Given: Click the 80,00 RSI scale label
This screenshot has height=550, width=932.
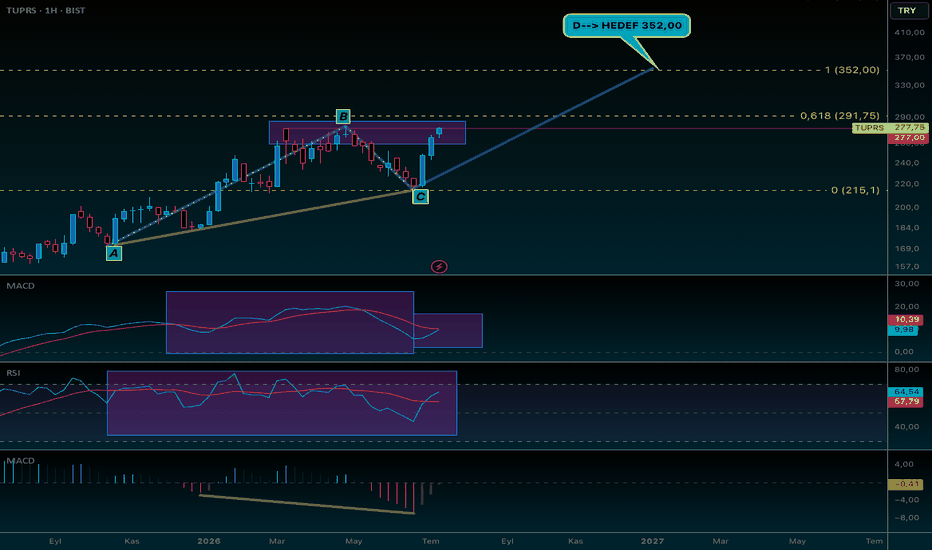Looking at the screenshot, I should pos(907,370).
